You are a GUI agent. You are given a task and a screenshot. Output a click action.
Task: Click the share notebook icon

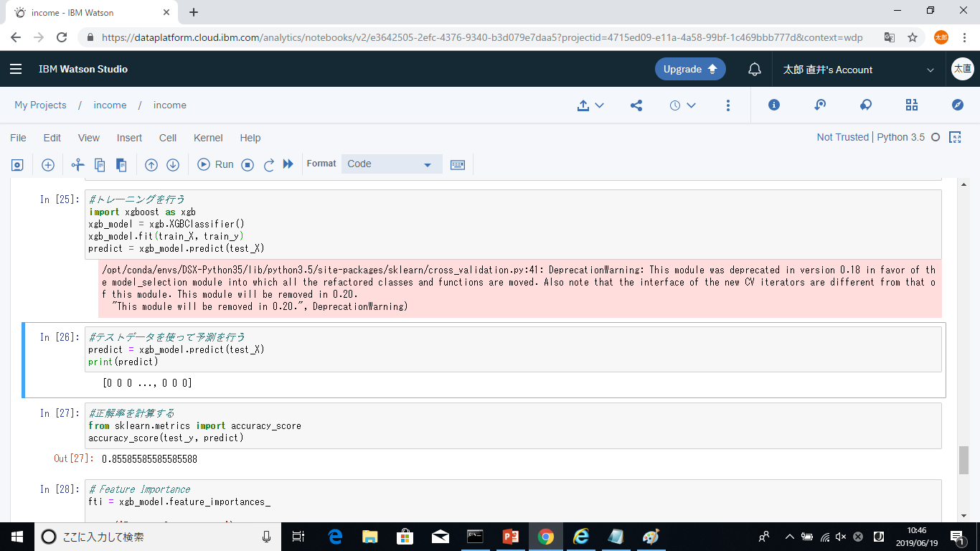click(x=636, y=105)
